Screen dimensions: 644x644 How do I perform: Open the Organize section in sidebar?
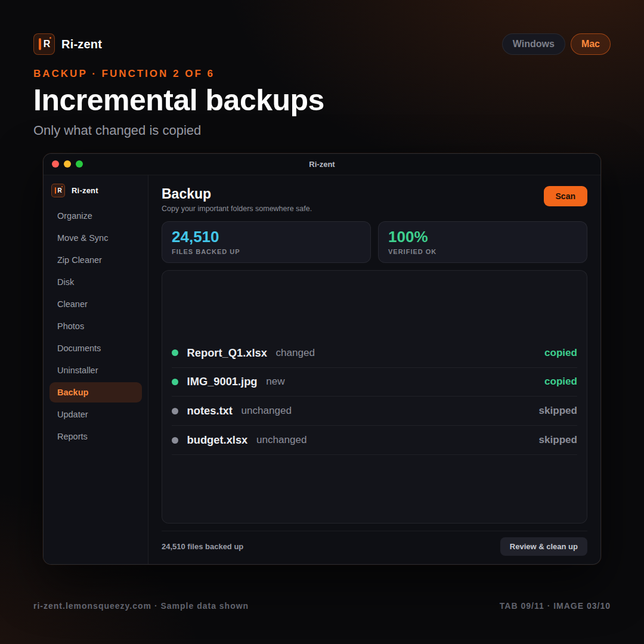pos(95,216)
